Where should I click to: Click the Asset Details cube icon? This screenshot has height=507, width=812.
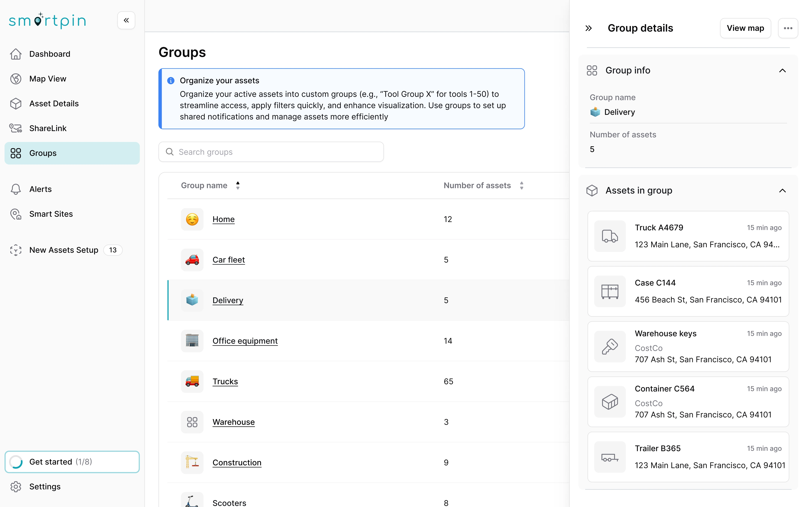tap(16, 103)
